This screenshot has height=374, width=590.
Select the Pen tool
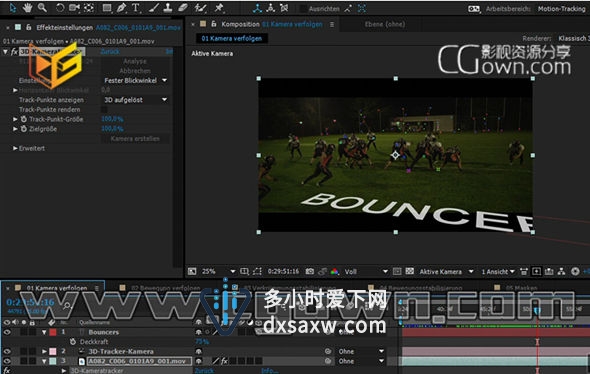click(121, 8)
